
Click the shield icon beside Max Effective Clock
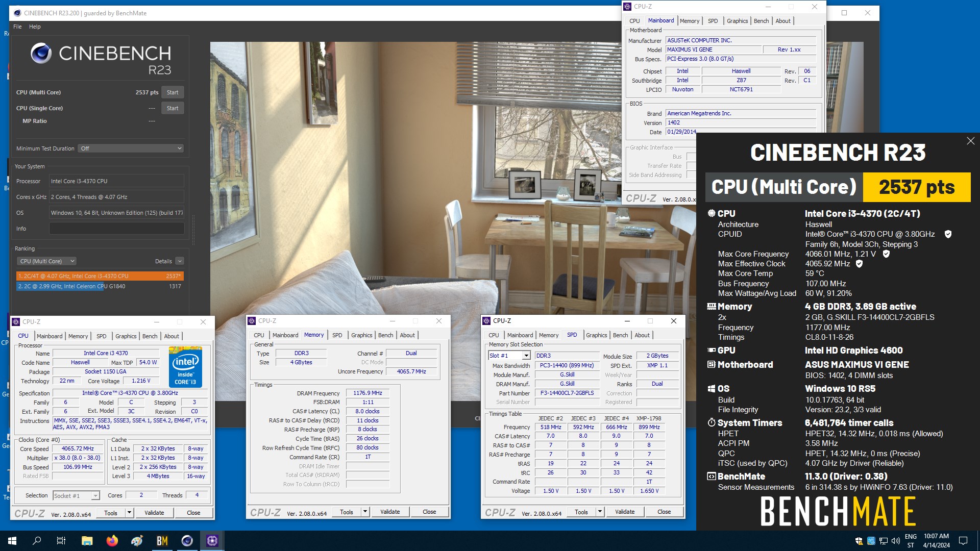coord(859,264)
